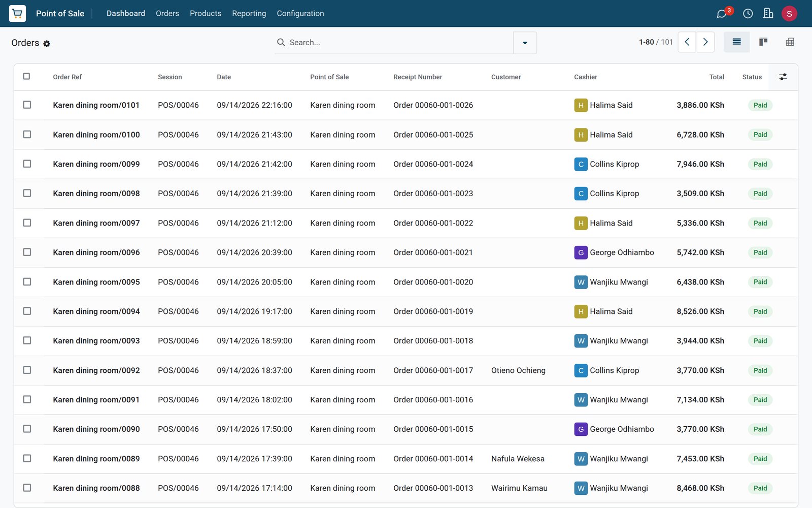Sort by the Order Ref column header
Screen dimensions: 812x508
point(67,77)
